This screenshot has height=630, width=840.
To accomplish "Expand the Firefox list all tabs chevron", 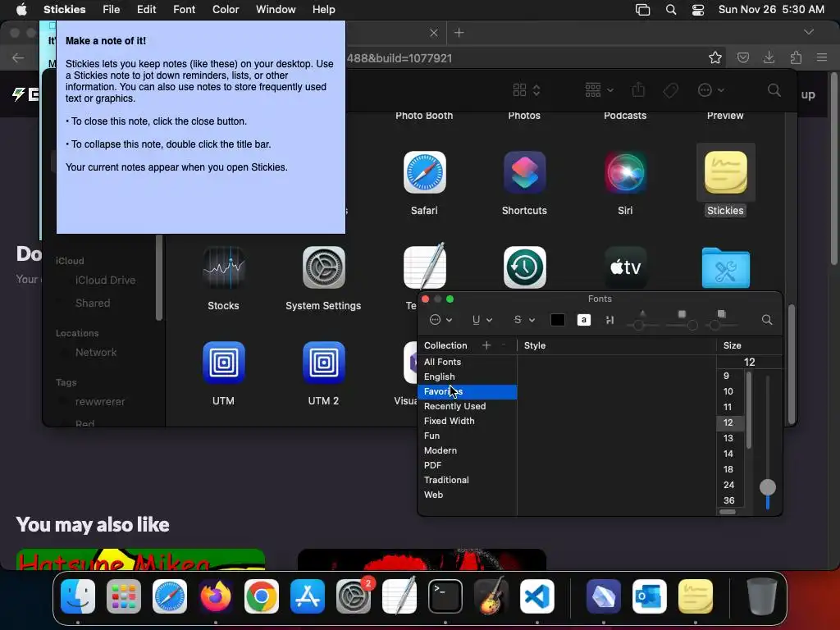I will pos(808,33).
